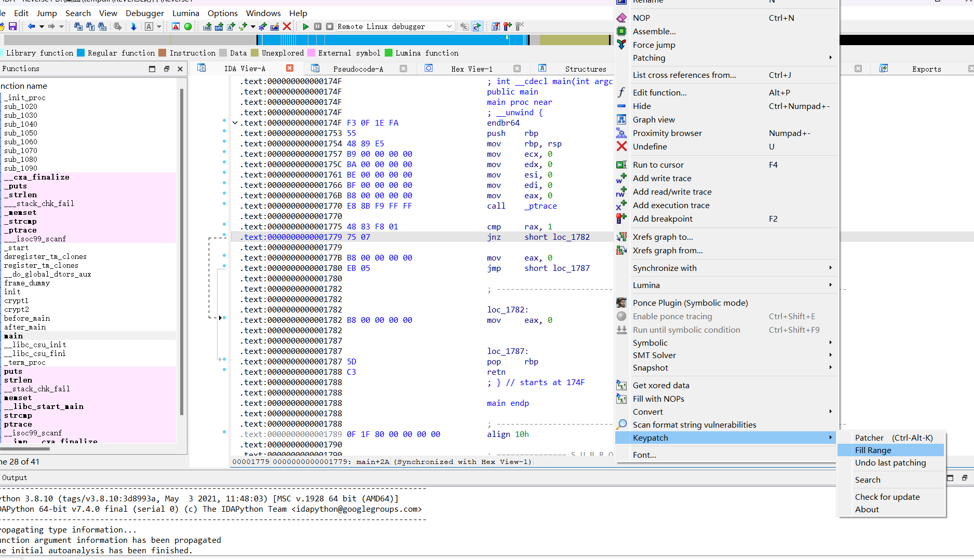Start the debugger with the green play icon
The height and width of the screenshot is (560, 974).
pyautogui.click(x=305, y=26)
